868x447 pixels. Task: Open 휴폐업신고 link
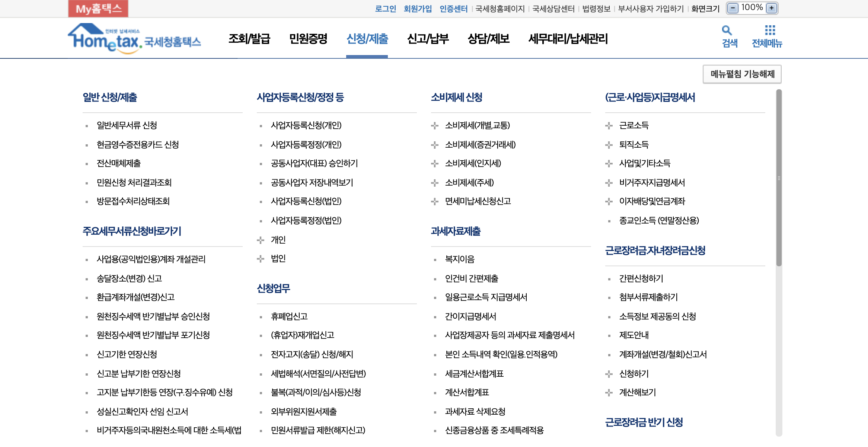(x=289, y=317)
